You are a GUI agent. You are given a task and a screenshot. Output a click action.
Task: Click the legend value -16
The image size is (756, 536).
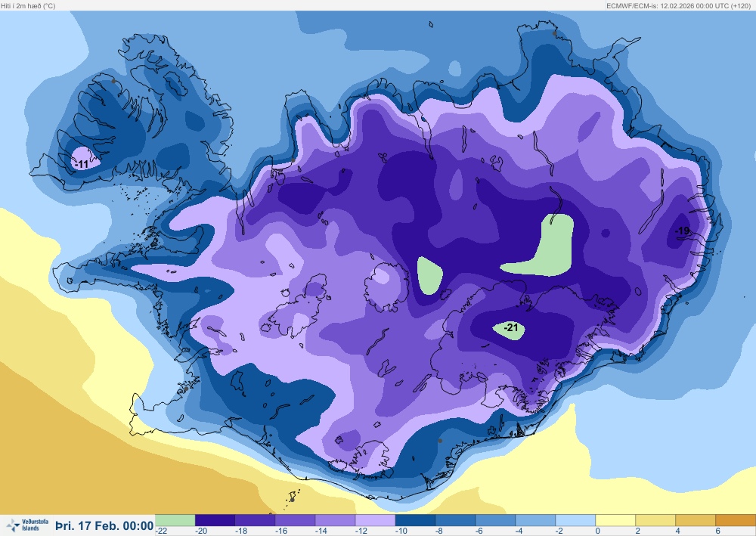281,531
